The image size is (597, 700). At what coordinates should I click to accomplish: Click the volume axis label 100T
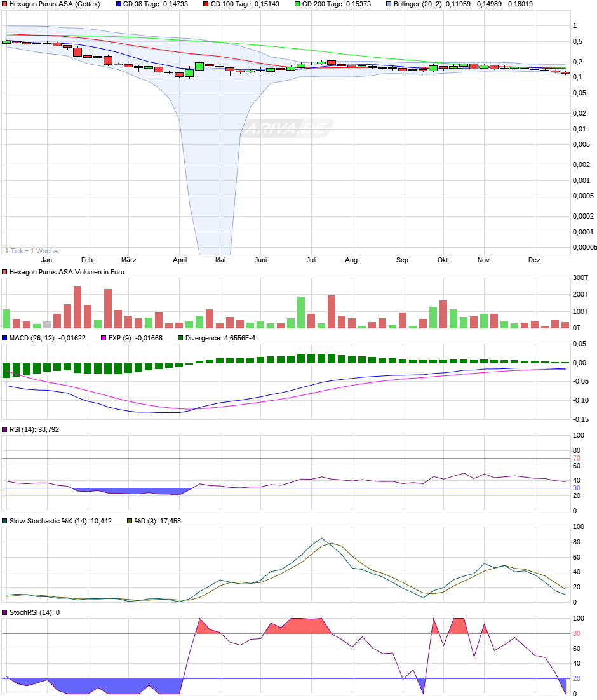pyautogui.click(x=580, y=311)
